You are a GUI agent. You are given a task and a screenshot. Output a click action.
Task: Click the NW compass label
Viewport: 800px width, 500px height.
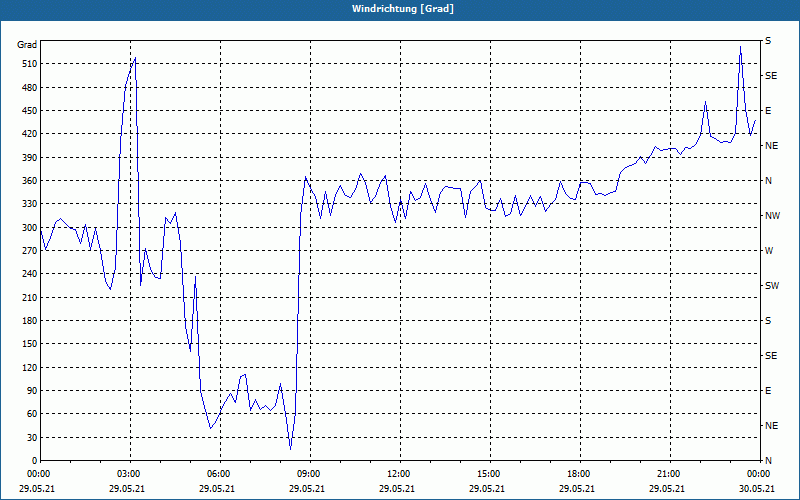click(772, 216)
